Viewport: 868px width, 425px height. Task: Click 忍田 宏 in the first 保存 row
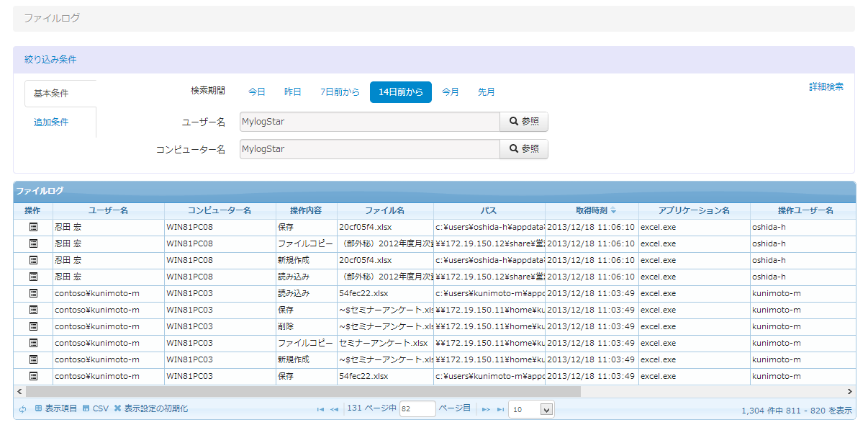[x=68, y=227]
